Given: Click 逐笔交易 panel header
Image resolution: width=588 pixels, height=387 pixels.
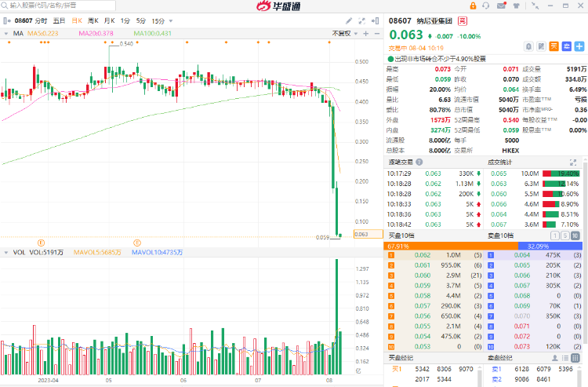Looking at the screenshot, I should 401,162.
